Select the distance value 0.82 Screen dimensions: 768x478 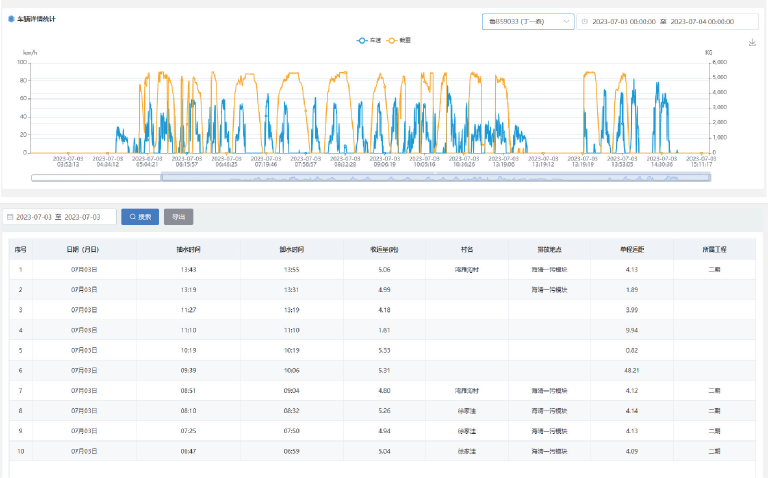pos(632,350)
